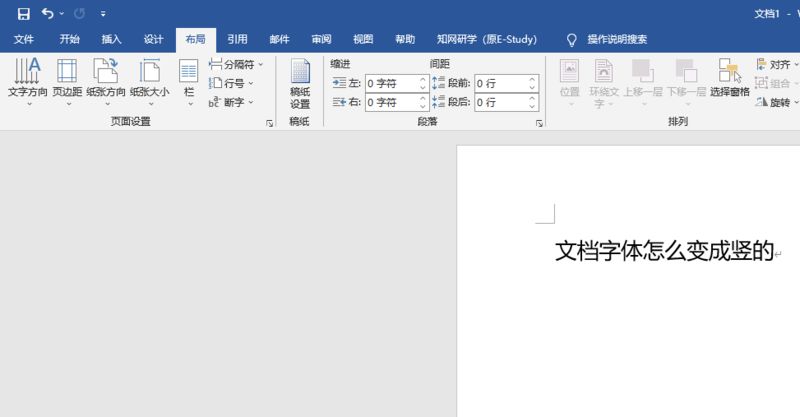Open the 对齐 align dropdown

point(778,65)
